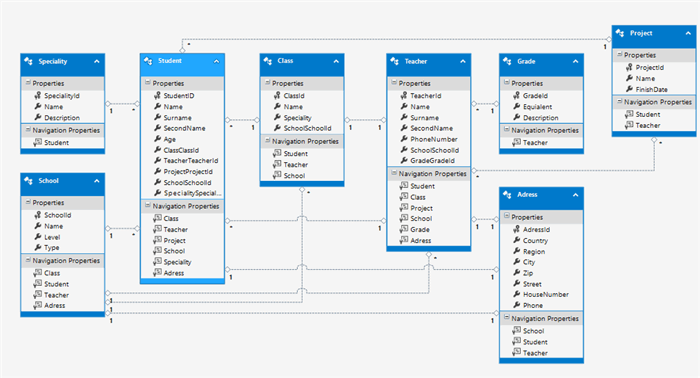Collapse the Speciality entity with its chevron
Image resolution: width=700 pixels, height=378 pixels.
pyautogui.click(x=97, y=61)
